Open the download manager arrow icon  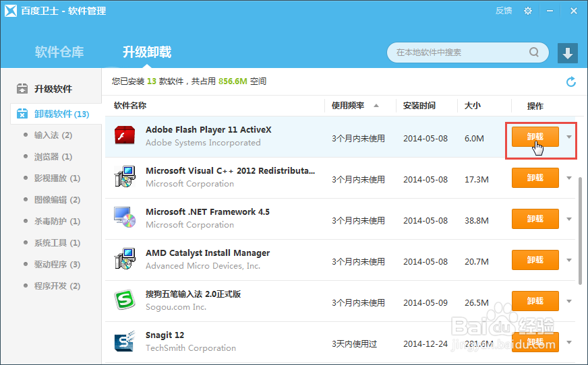point(567,53)
